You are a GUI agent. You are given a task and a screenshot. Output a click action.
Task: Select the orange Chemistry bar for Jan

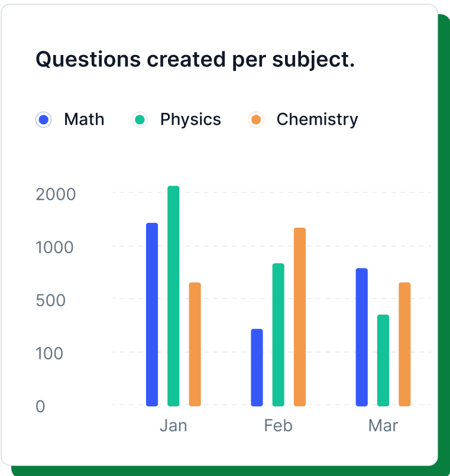195,344
